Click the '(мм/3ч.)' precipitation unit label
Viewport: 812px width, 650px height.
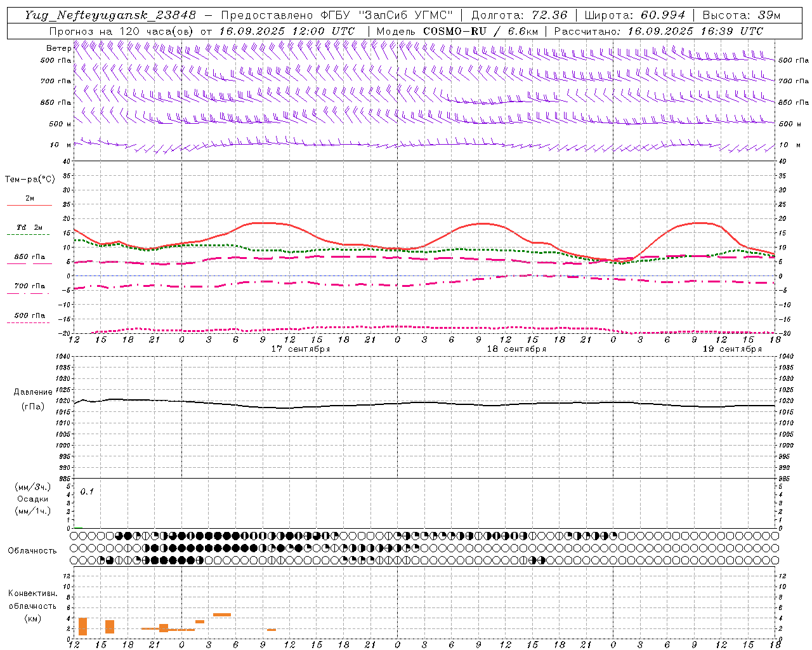(33, 487)
